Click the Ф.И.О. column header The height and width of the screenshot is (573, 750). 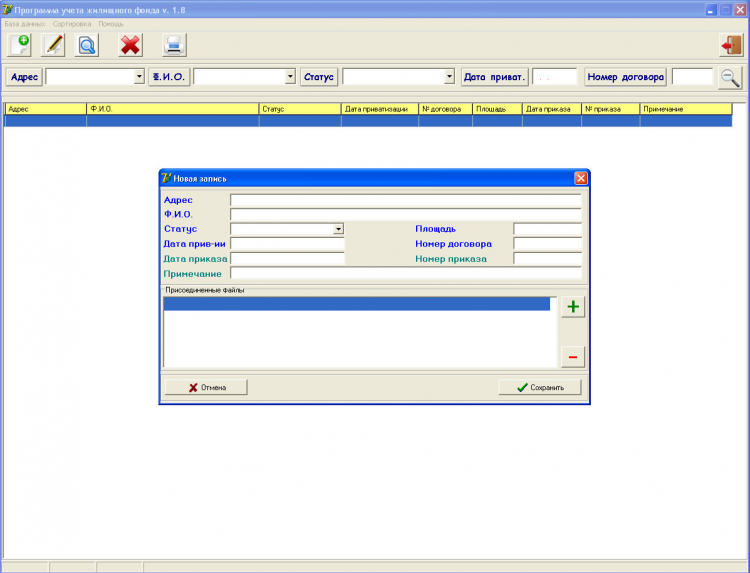click(x=173, y=109)
